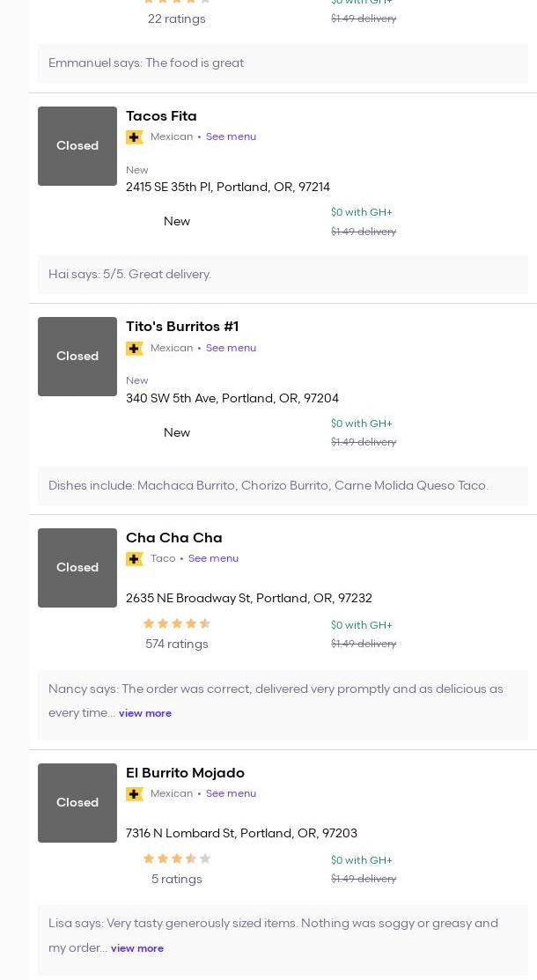Open the Tacos Fita closed thumbnail
Viewport: 537px width, 980px height.
pyautogui.click(x=77, y=146)
